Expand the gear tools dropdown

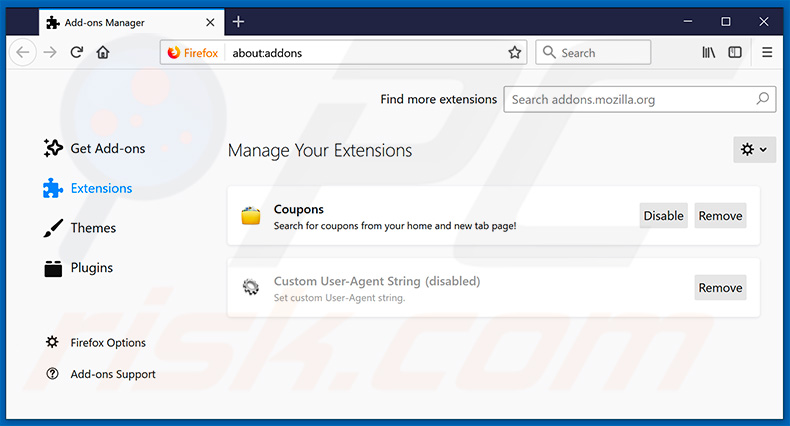(x=753, y=149)
